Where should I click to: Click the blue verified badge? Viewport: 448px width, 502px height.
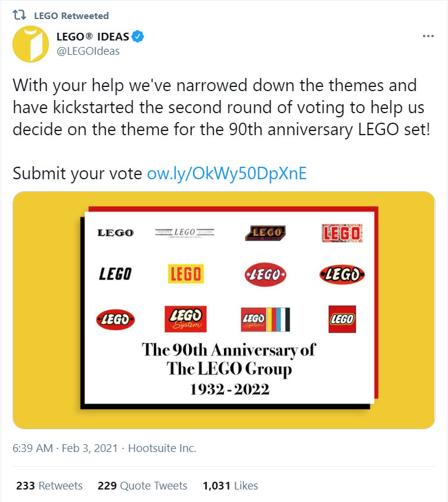coord(138,37)
